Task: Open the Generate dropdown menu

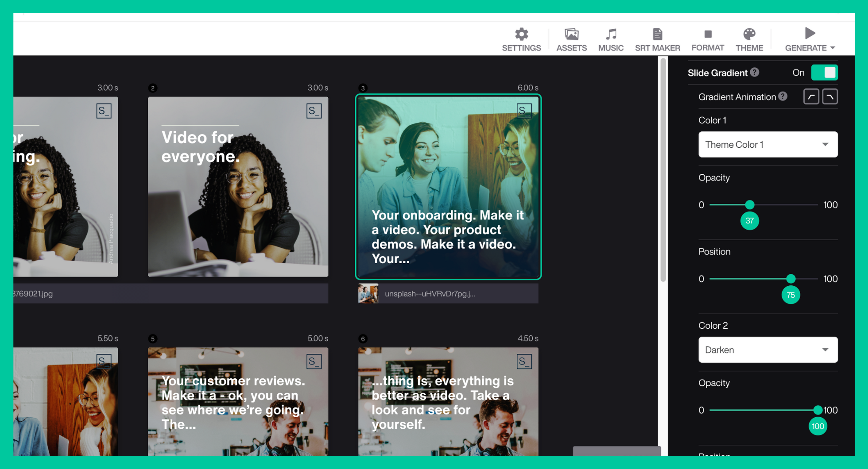Action: pos(810,39)
